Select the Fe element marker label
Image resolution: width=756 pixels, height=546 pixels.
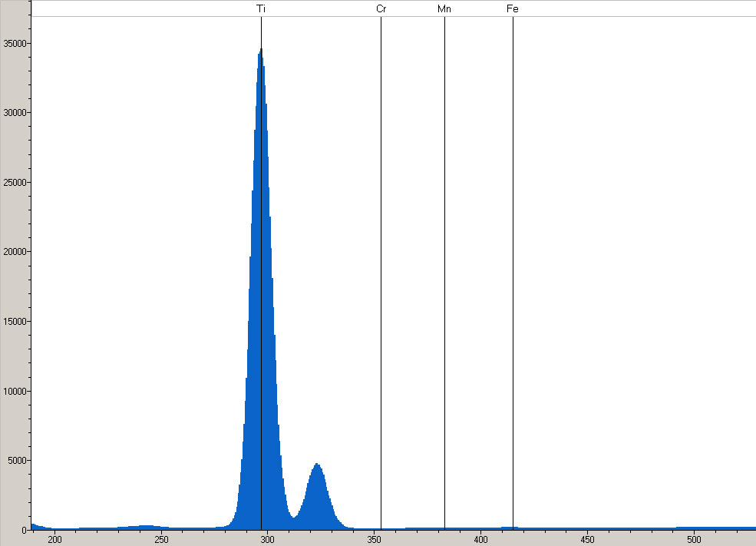(x=513, y=8)
